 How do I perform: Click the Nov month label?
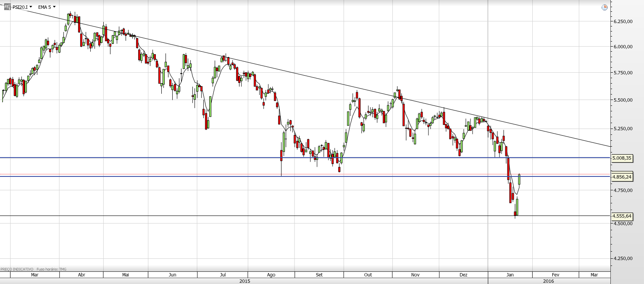415,275
